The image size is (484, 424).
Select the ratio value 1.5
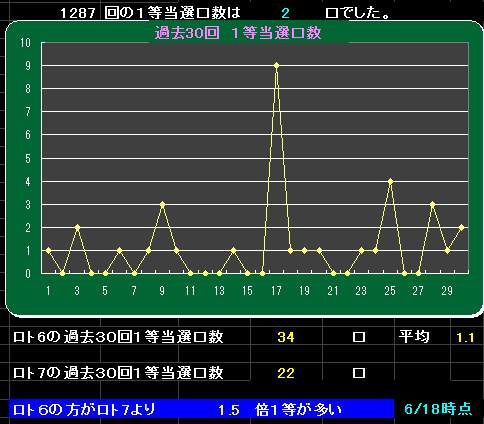(x=229, y=410)
